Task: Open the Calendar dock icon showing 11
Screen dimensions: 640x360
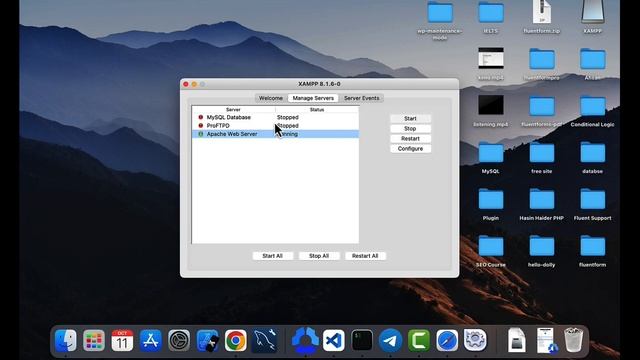Action: pyautogui.click(x=122, y=340)
